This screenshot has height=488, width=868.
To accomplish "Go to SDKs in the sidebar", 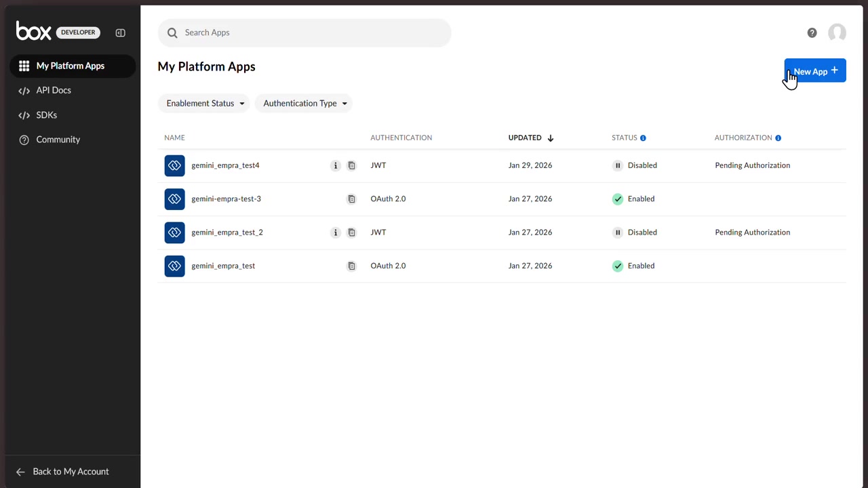I will point(46,115).
